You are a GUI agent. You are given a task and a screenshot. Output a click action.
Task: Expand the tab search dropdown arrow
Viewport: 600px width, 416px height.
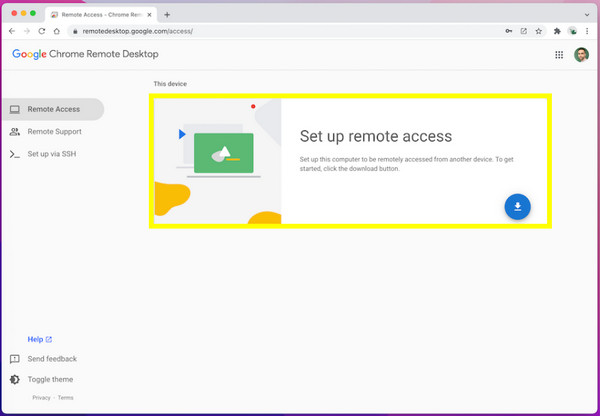point(587,15)
